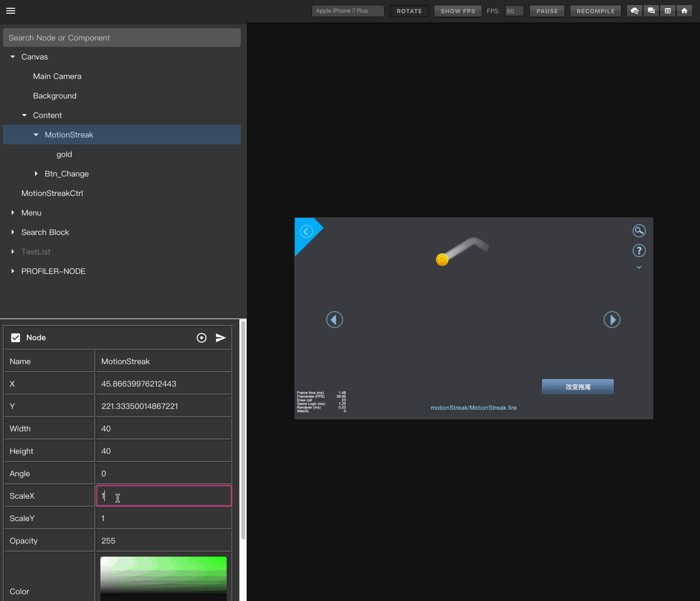Click the Menu label in the tree
Viewport: 700px width, 601px height.
[x=31, y=213]
